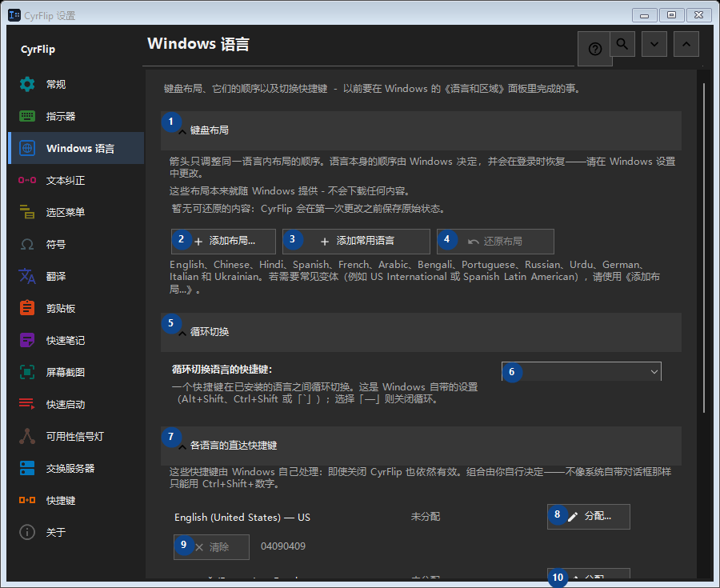Open the 屏幕截图 page

[76, 372]
